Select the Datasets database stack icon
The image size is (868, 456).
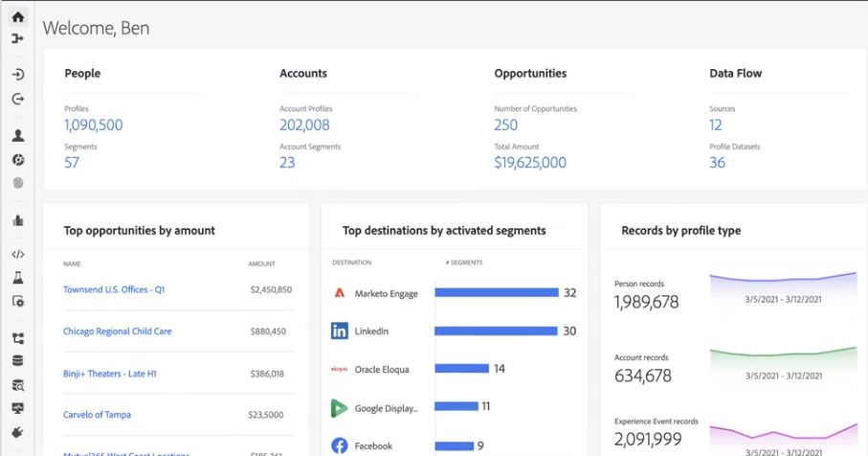(18, 361)
